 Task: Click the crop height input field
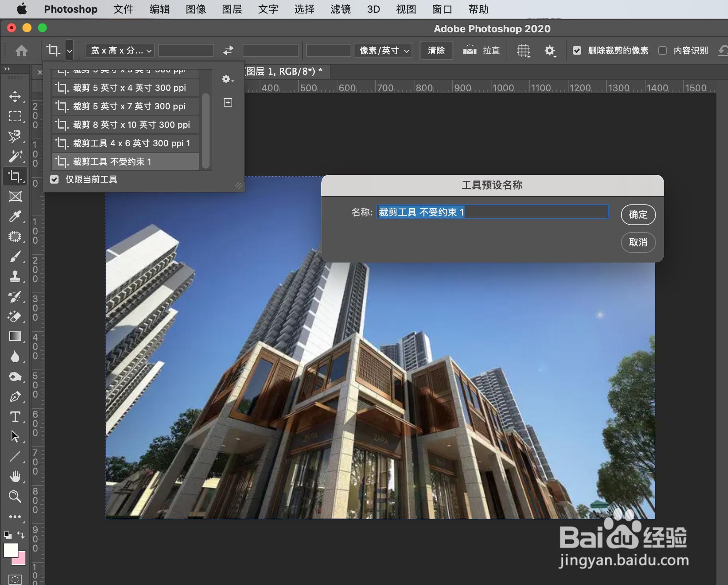point(270,50)
